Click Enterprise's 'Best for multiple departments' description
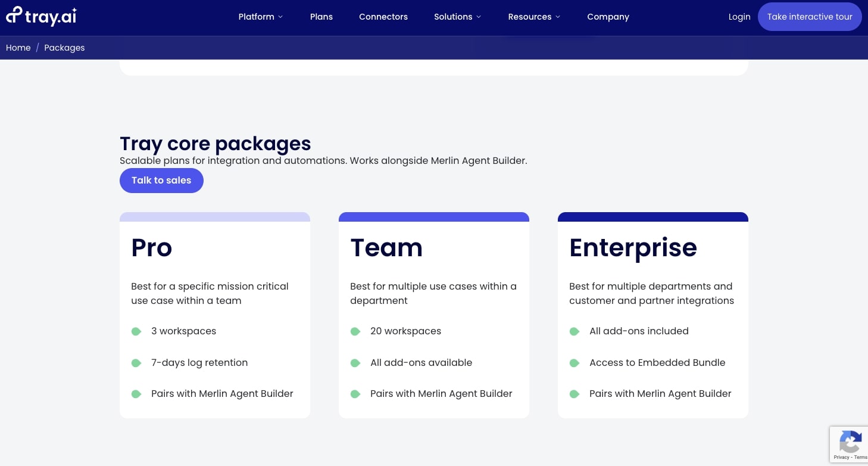Screen dimensions: 868x466 [x=651, y=294]
